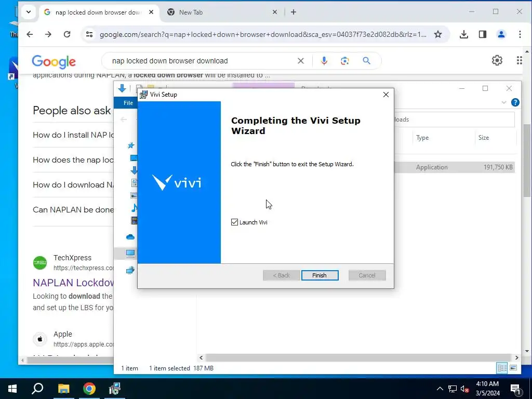Open Chrome tab search dropdown
The image size is (532, 399).
29,12
